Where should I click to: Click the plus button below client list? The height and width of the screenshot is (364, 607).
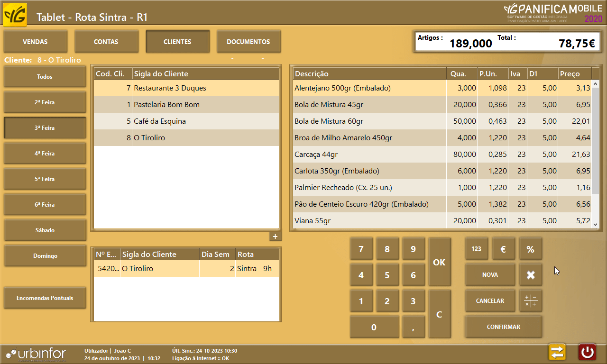[275, 237]
